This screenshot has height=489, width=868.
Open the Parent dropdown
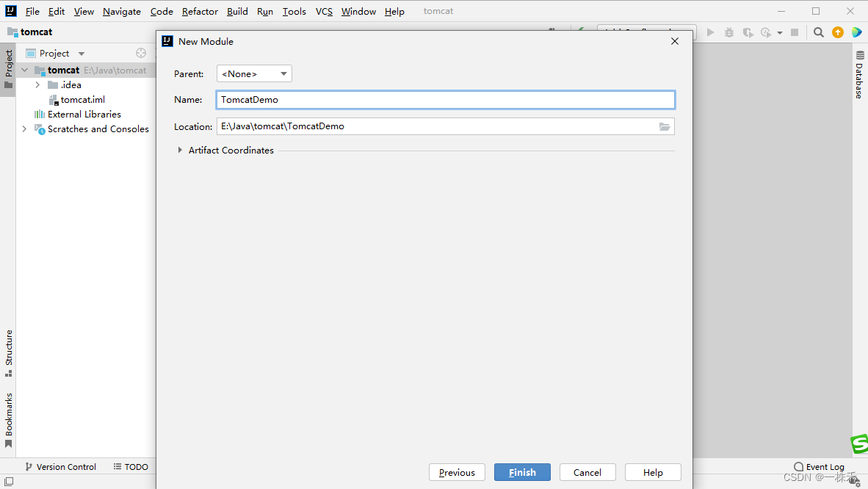[x=254, y=73]
